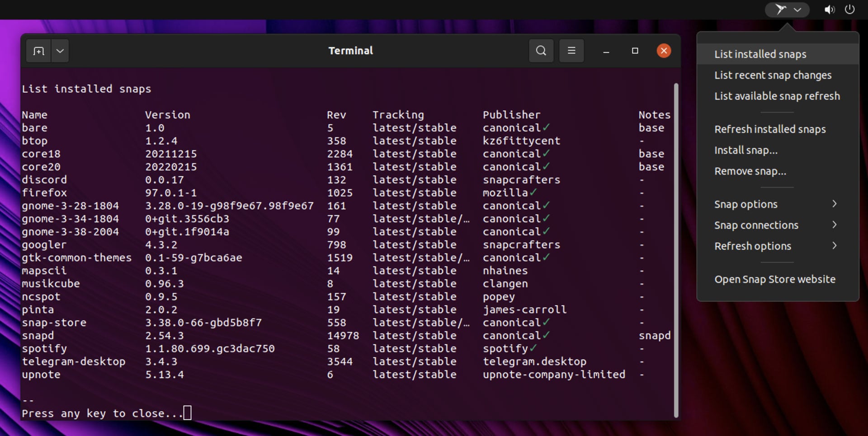Click the 'upnote' snap name
Screen dimensions: 868x436
(x=41, y=375)
